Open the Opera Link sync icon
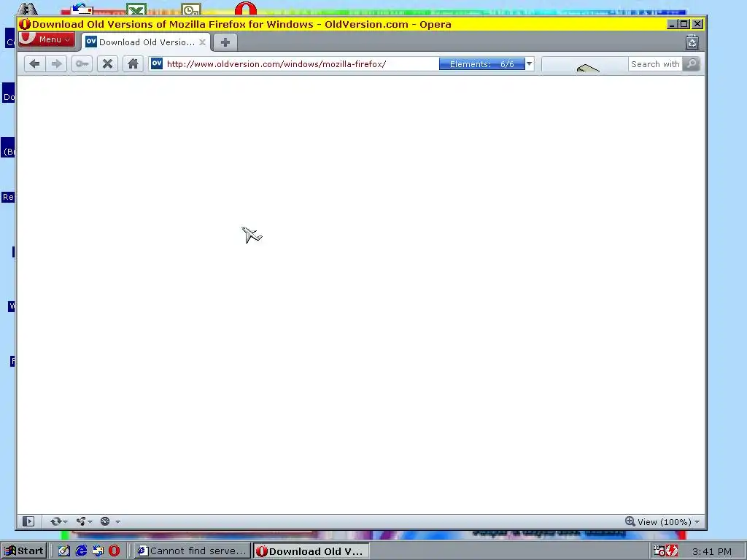 pyautogui.click(x=56, y=521)
